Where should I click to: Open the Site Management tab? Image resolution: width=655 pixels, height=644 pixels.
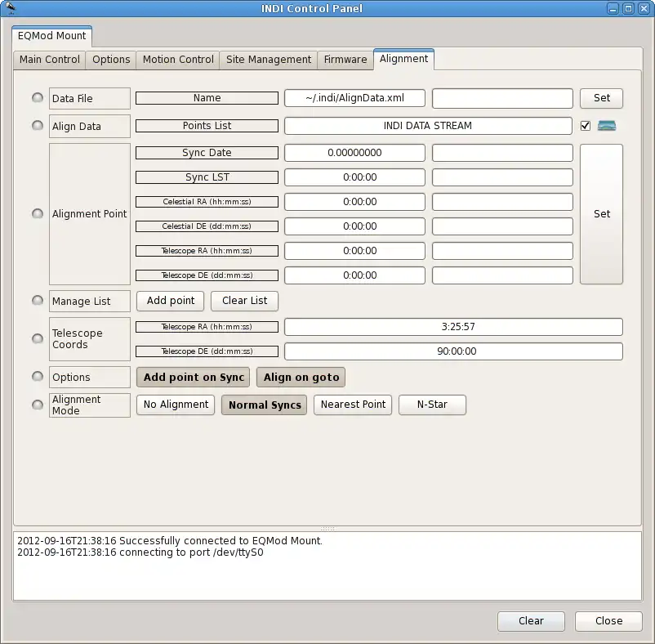click(x=269, y=60)
